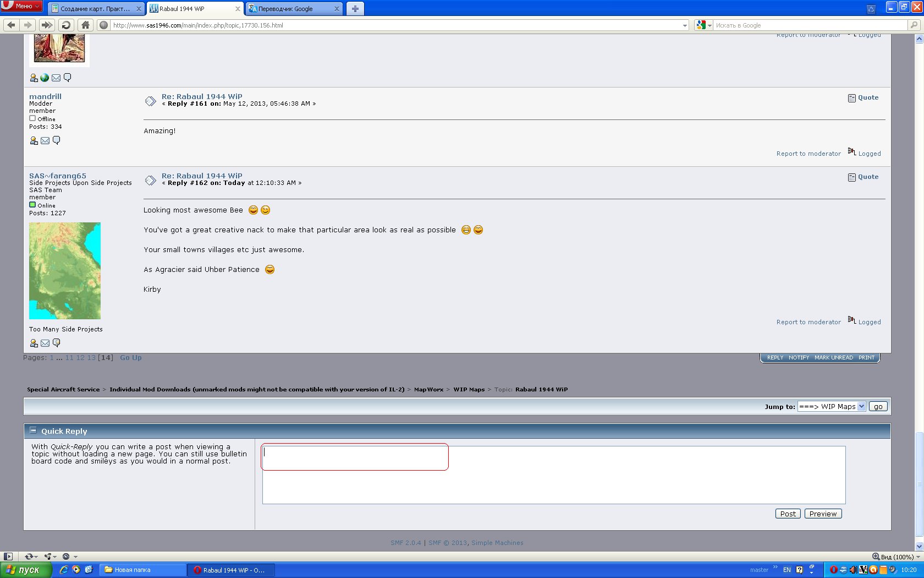
Task: Preview the quick reply message
Action: pos(823,514)
